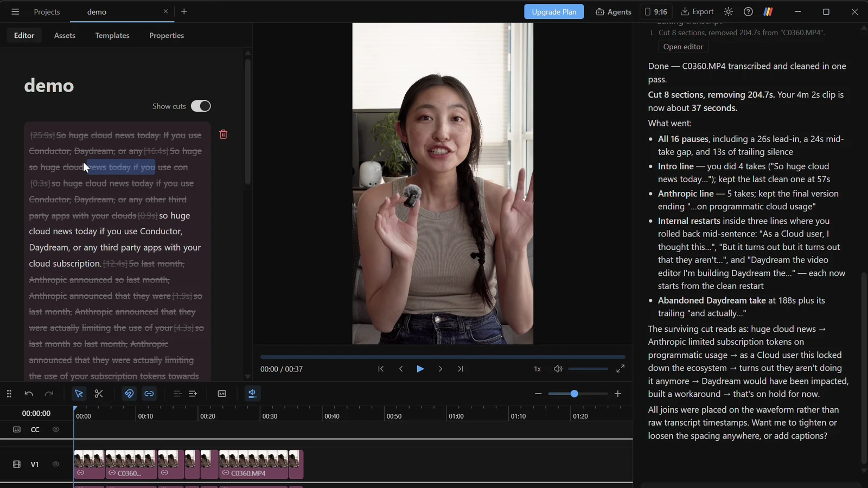The width and height of the screenshot is (868, 488).
Task: Open the Properties tab
Action: click(167, 35)
